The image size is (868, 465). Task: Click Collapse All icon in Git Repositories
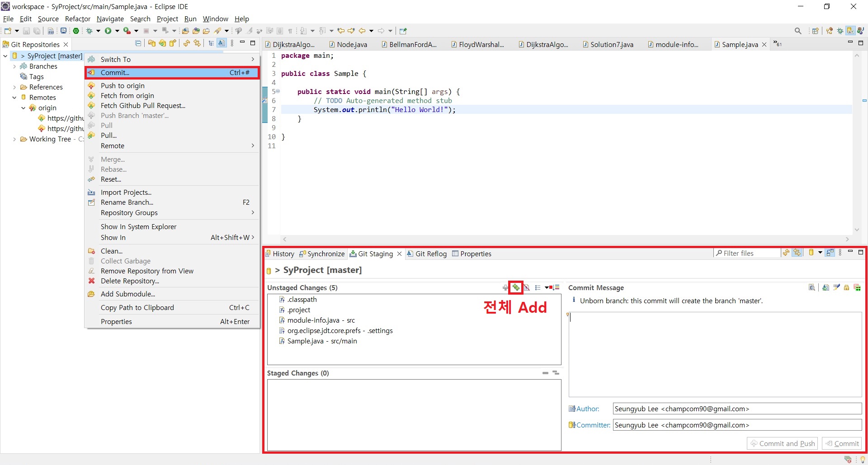[138, 43]
